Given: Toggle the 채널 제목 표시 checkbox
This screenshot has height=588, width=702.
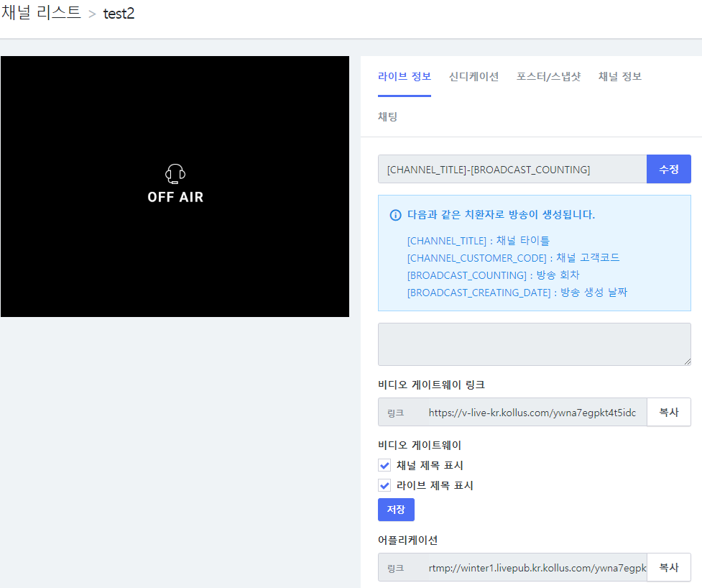Looking at the screenshot, I should (x=385, y=465).
